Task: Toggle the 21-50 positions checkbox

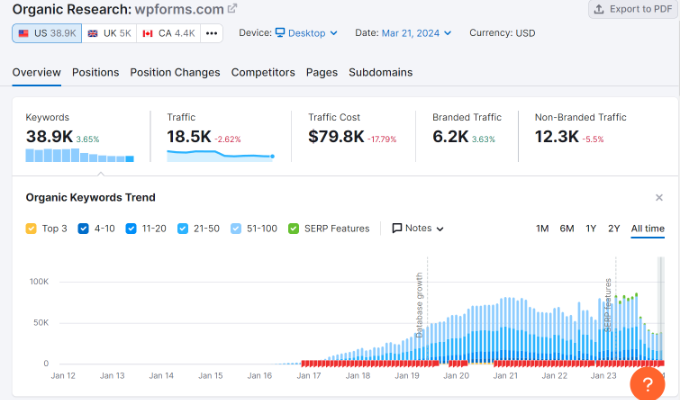Action: pos(182,228)
